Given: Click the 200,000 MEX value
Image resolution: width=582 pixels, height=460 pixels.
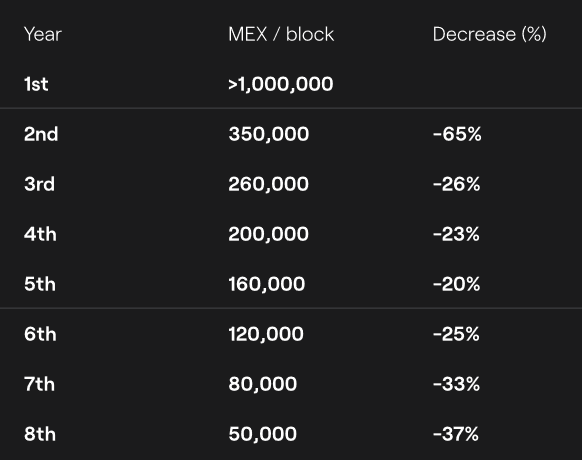Looking at the screenshot, I should (x=268, y=234).
